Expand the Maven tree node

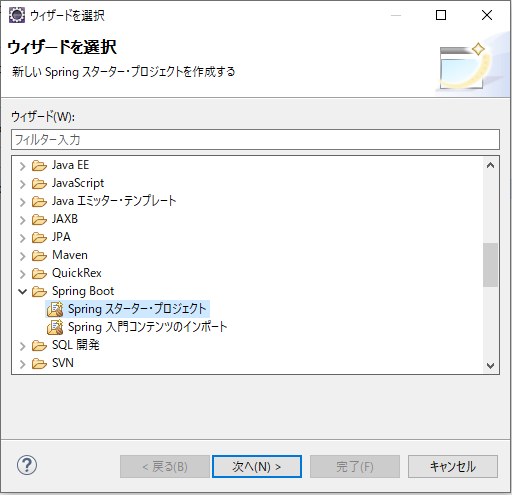coord(22,256)
